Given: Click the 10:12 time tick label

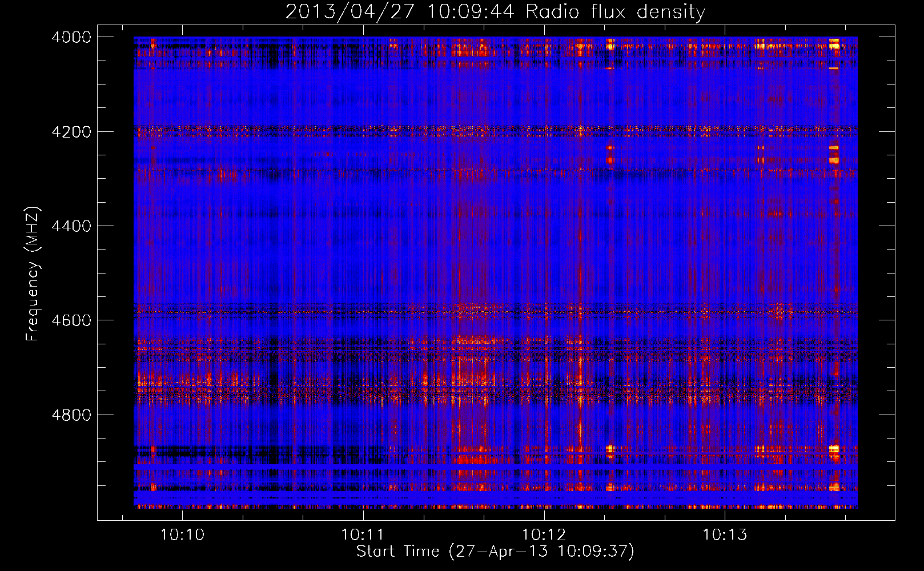Looking at the screenshot, I should (544, 535).
